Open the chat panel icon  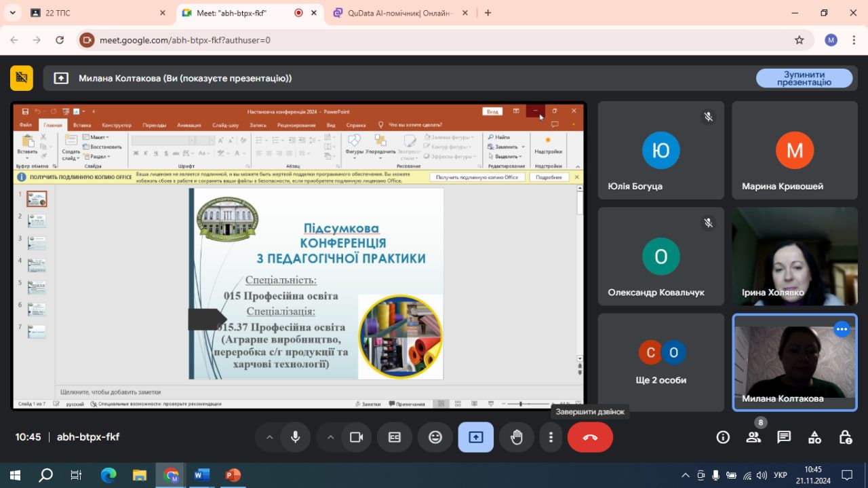(784, 437)
